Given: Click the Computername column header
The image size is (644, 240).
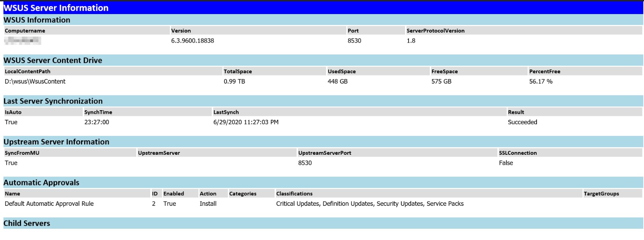Looking at the screenshot, I should click(25, 31).
